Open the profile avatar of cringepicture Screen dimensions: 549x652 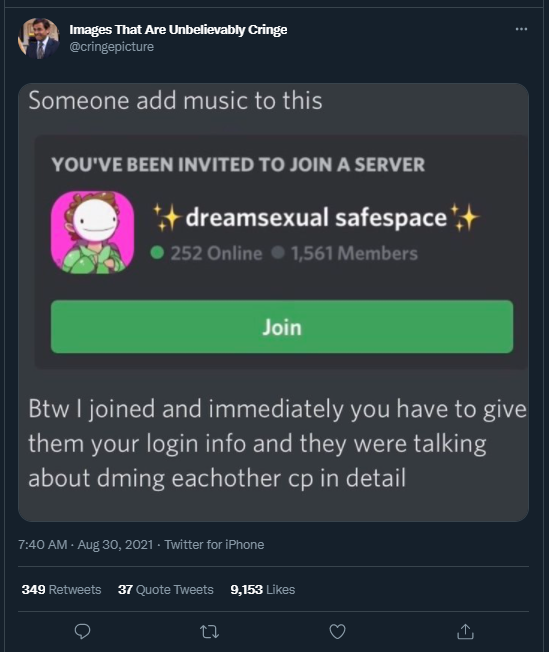coord(39,38)
